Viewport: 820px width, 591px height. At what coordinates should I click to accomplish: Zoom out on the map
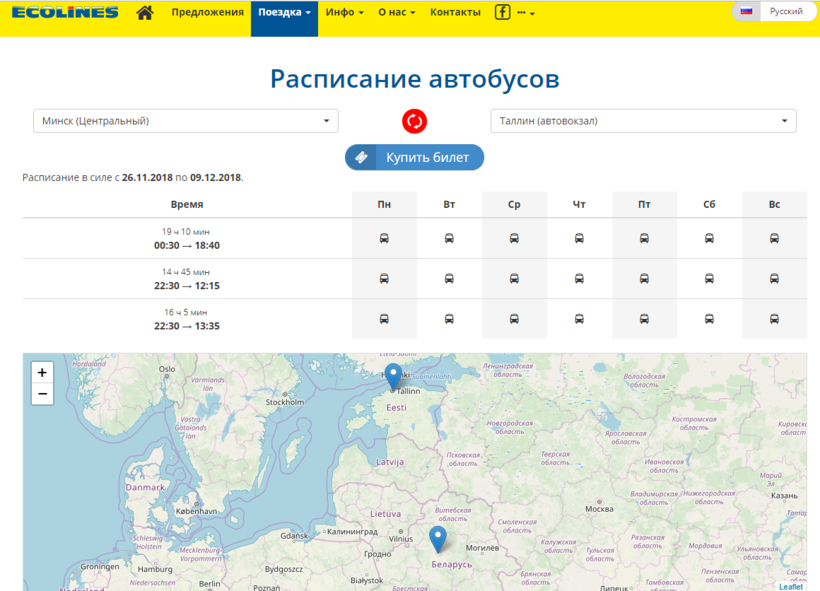(42, 394)
